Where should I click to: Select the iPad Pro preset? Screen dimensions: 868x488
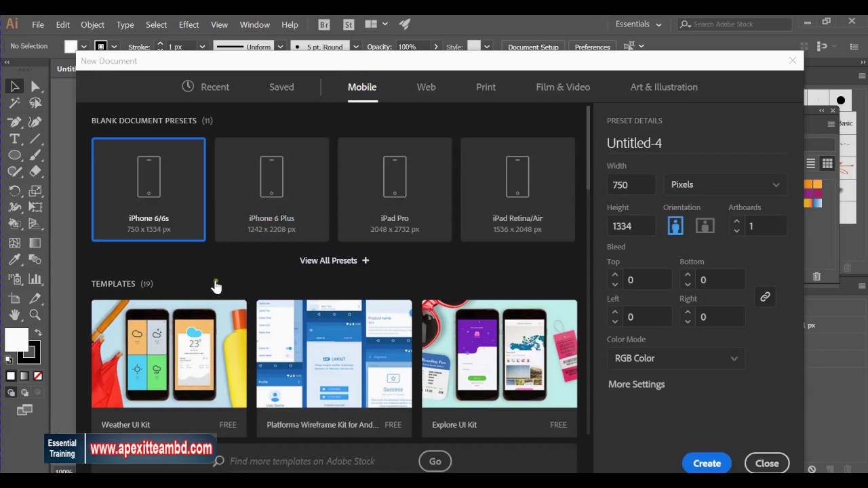[395, 189]
